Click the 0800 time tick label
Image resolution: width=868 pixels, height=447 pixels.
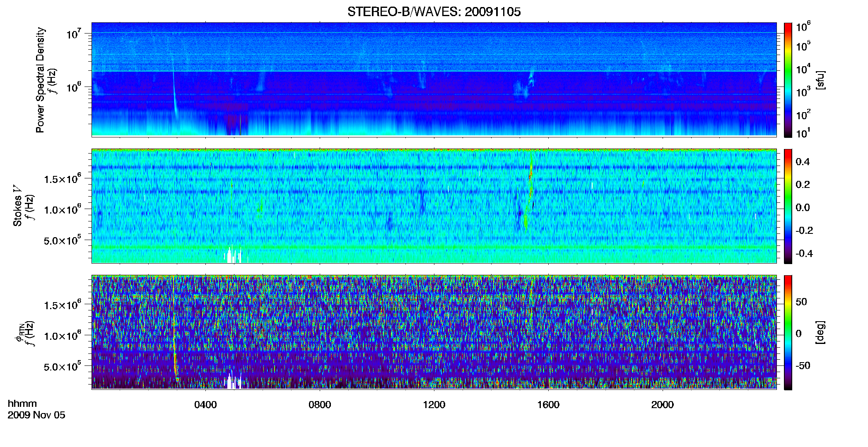pos(320,405)
